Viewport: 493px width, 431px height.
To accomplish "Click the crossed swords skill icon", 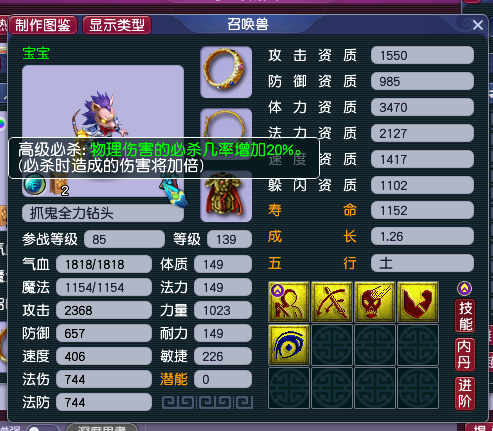I will 332,302.
